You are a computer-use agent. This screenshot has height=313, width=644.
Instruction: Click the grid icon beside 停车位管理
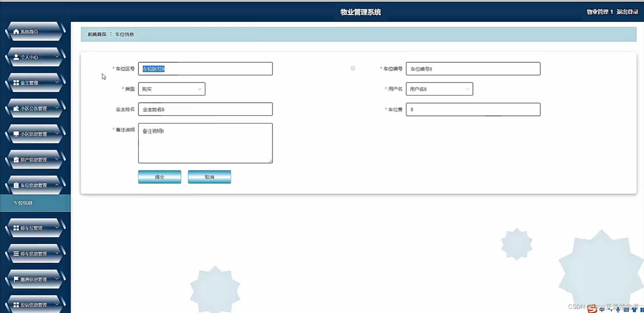click(x=16, y=228)
